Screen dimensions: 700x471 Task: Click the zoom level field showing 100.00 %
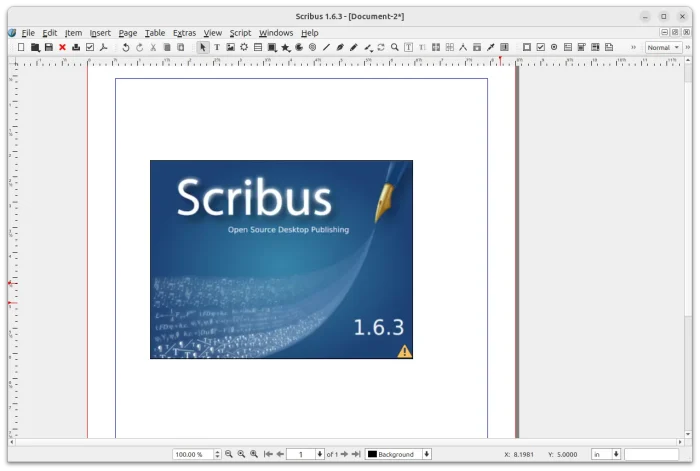tap(193, 454)
